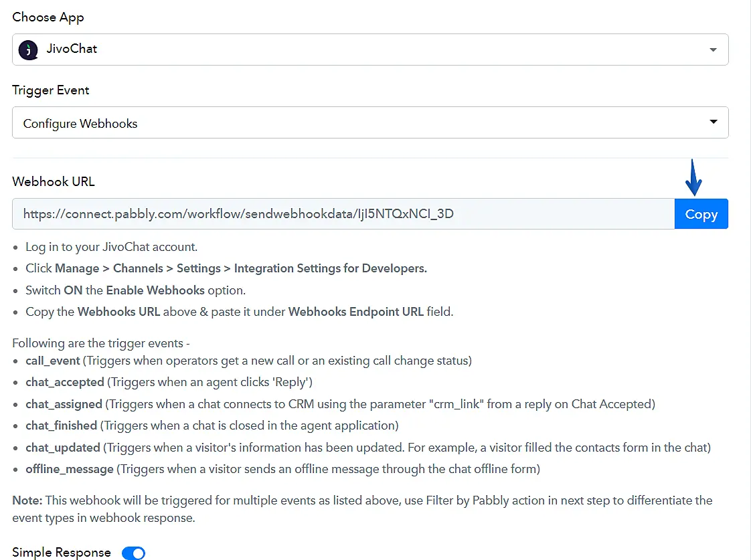
Task: Click the chat_accepted trigger name
Action: (65, 382)
